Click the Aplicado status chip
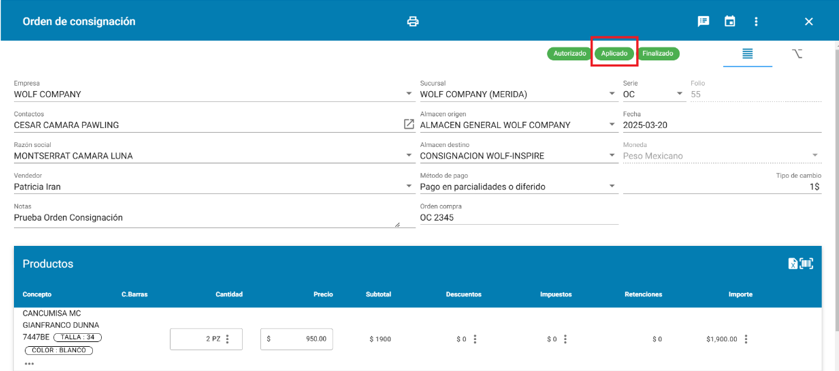Viewport: 839px width, 371px height. click(x=614, y=54)
